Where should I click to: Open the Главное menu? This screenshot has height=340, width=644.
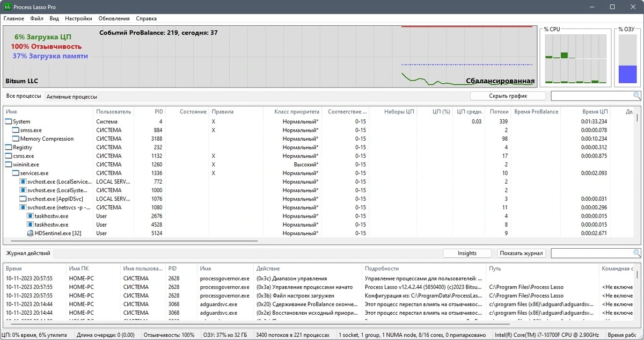tap(13, 18)
